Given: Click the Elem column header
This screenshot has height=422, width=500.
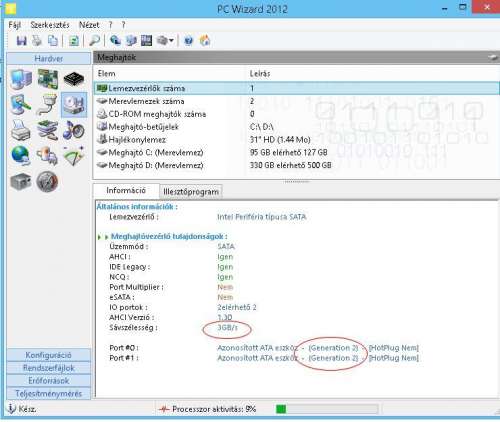Looking at the screenshot, I should click(x=107, y=73).
